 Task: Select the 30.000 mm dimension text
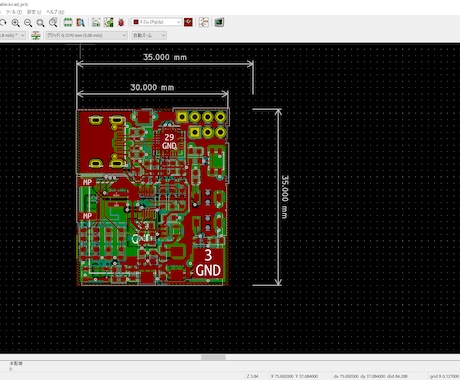pos(152,87)
